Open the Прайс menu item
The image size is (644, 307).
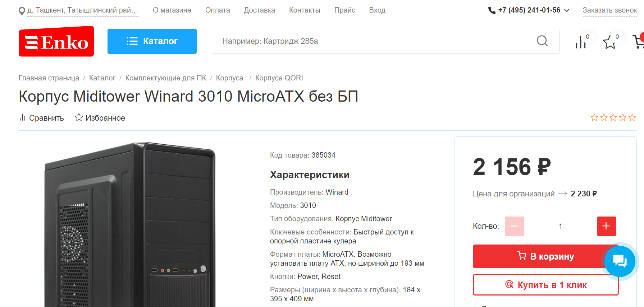[344, 10]
